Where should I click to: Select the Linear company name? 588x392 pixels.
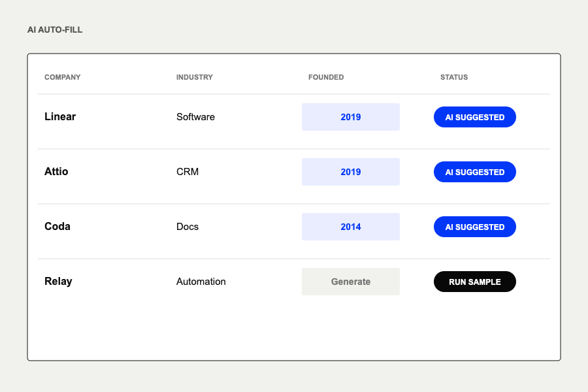pyautogui.click(x=60, y=117)
